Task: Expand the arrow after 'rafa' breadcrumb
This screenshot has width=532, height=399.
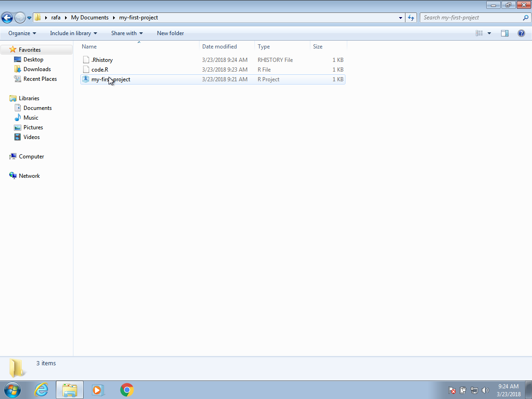Action: tap(66, 18)
